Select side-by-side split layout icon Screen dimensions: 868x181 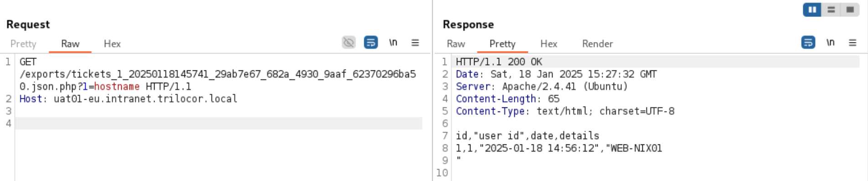pyautogui.click(x=812, y=10)
